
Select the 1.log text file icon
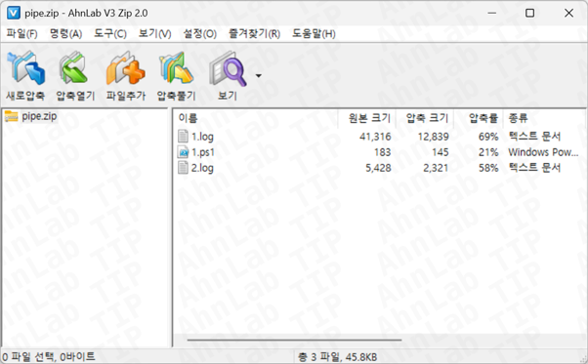point(183,137)
